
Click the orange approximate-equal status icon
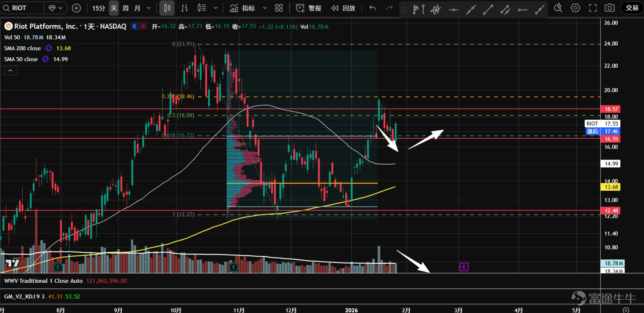point(143,26)
